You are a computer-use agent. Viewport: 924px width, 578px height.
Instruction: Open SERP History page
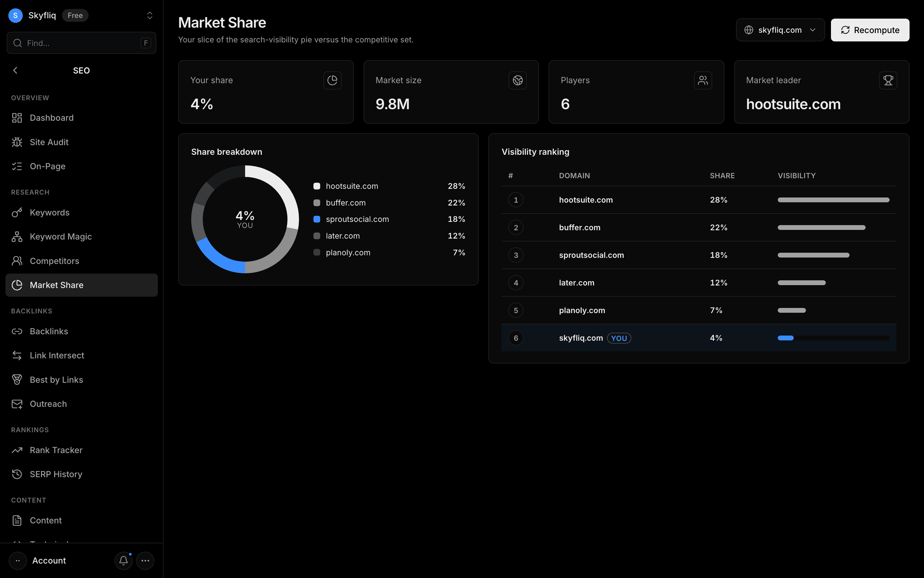click(x=81, y=474)
